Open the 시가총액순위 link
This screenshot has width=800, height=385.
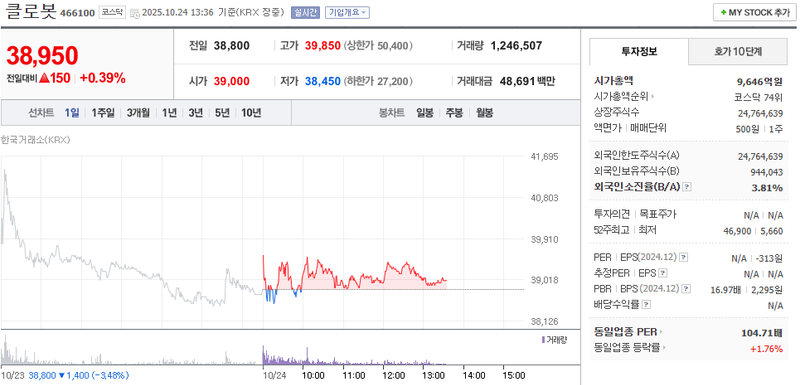(624, 96)
